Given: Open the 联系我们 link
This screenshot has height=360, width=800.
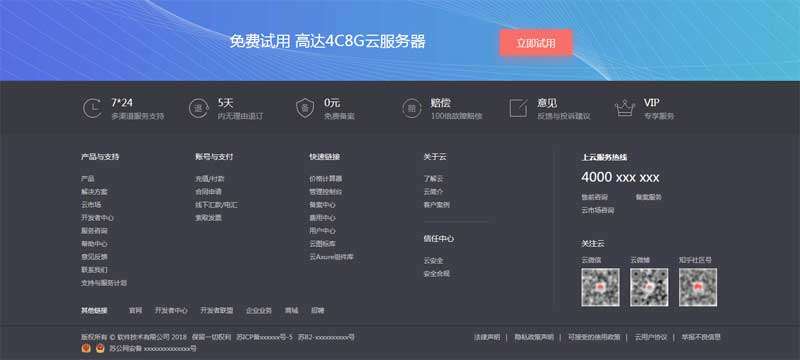Looking at the screenshot, I should [x=94, y=270].
